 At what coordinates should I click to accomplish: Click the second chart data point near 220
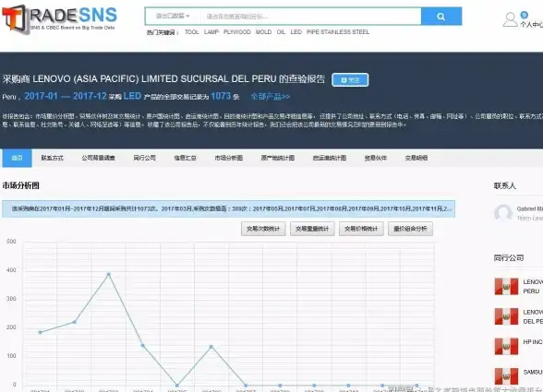tap(75, 322)
